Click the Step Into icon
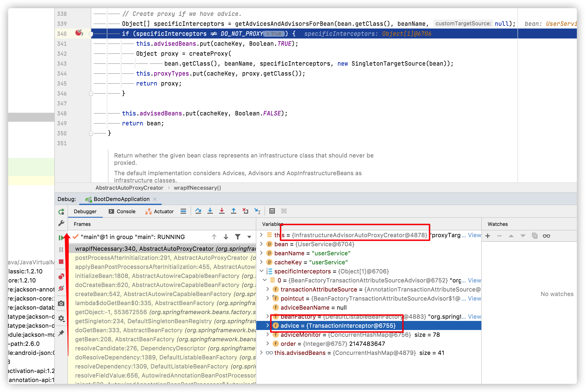The width and height of the screenshot is (585, 392). click(x=210, y=211)
